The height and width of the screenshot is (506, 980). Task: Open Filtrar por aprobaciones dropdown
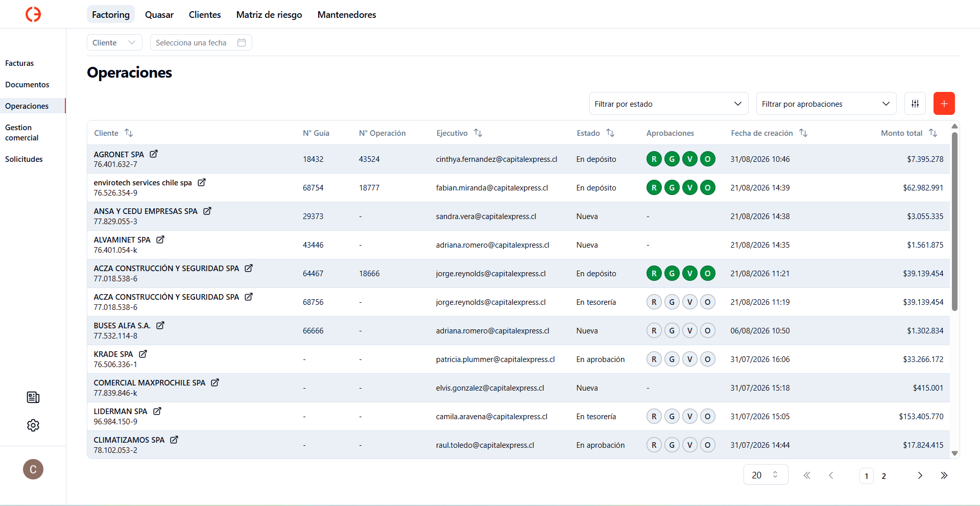(826, 104)
